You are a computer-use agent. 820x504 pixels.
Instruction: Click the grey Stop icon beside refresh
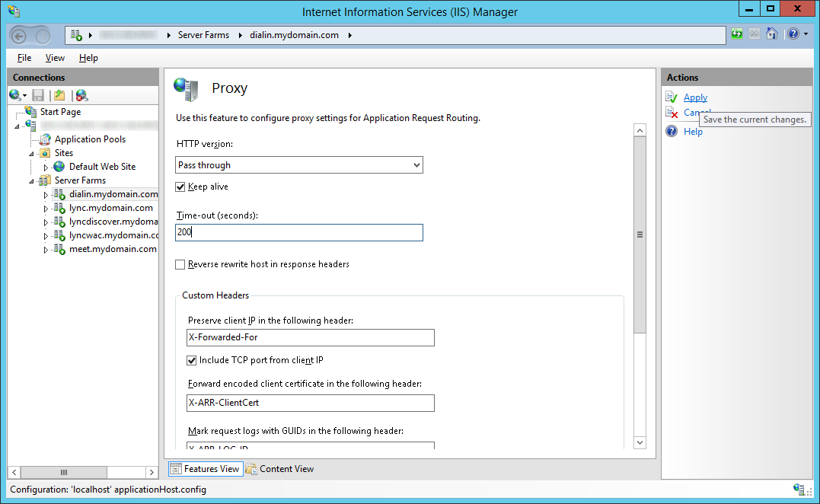pyautogui.click(x=754, y=34)
